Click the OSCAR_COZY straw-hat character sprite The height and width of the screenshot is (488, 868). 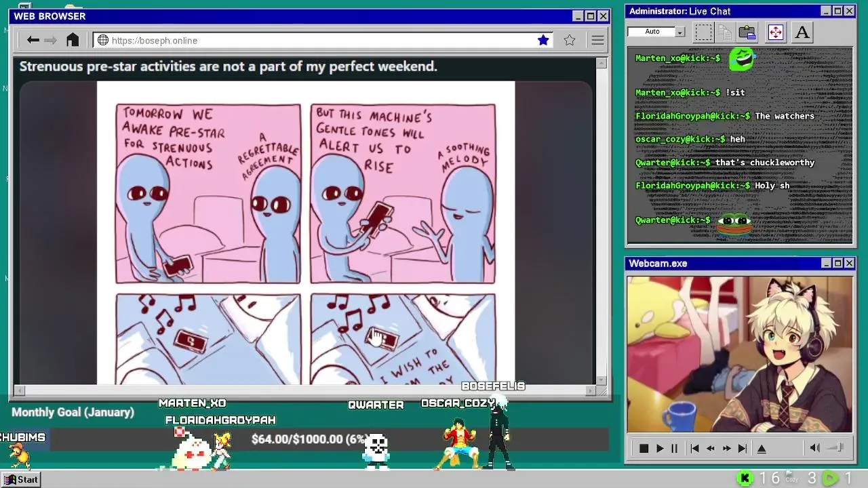click(x=459, y=445)
